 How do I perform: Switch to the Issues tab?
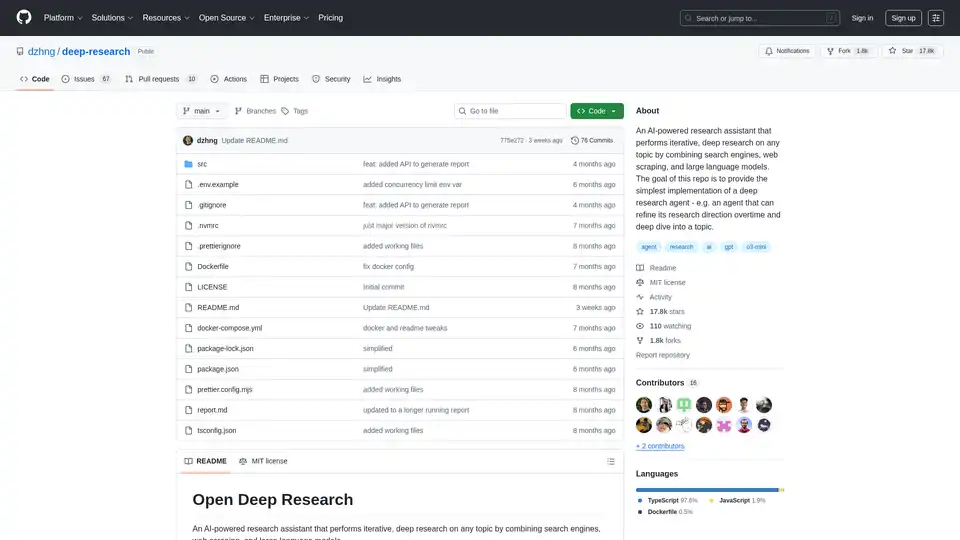pyautogui.click(x=86, y=79)
